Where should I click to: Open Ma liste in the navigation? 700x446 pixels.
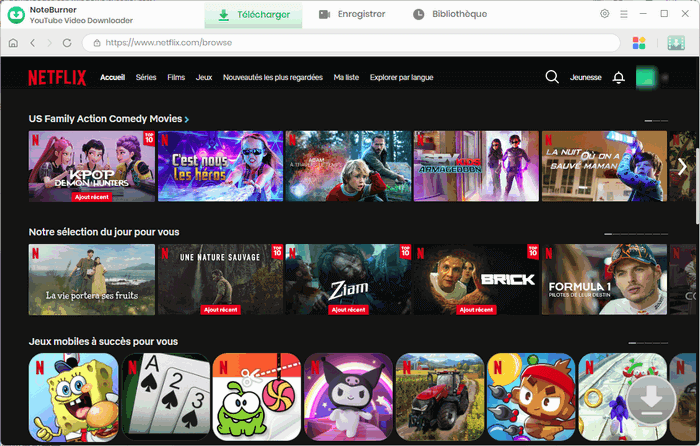click(x=346, y=77)
